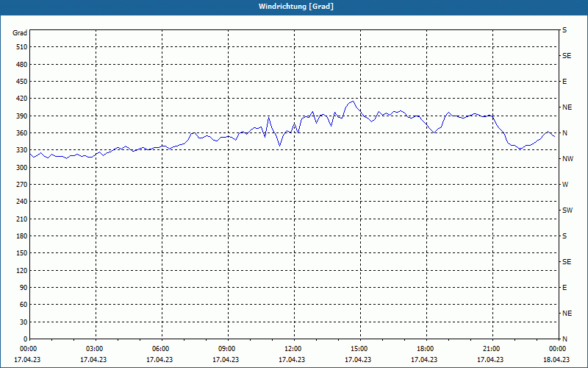Select the y-axis value 120

click(x=22, y=270)
